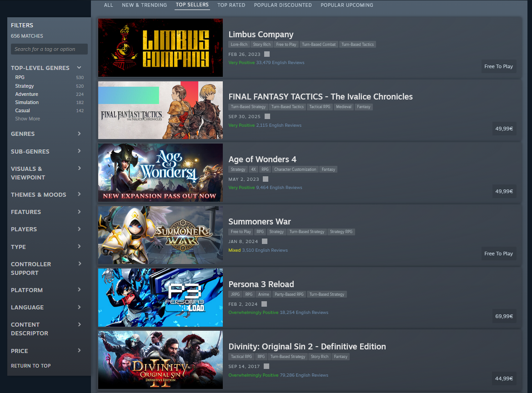
Task: Open the Popular Discounted tab
Action: (283, 5)
